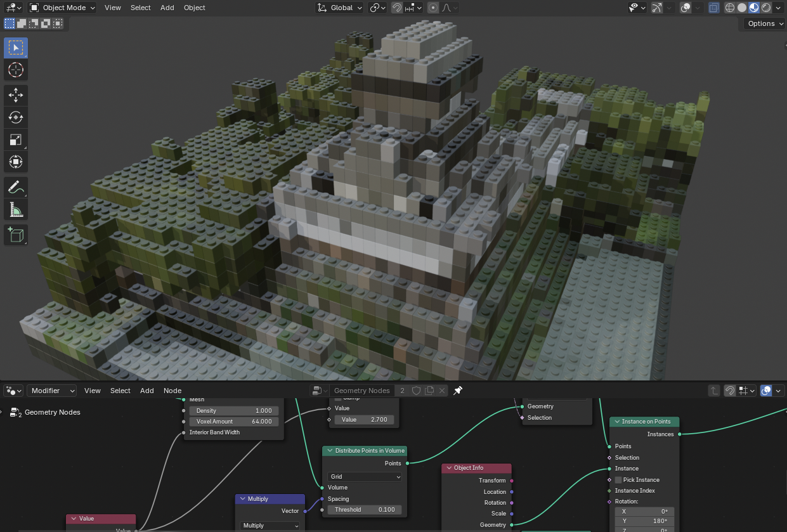Select the Measure tool
The image size is (787, 532).
[16, 209]
